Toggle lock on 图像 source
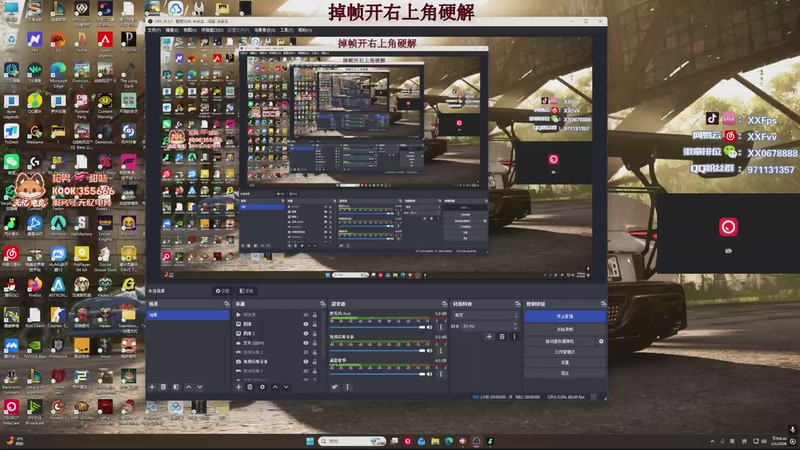This screenshot has height=450, width=800. (315, 324)
